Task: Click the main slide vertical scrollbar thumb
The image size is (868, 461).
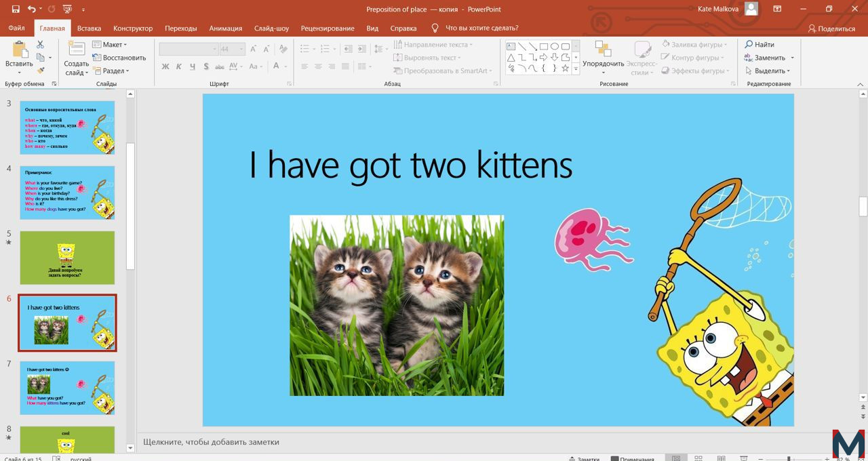Action: tap(863, 206)
